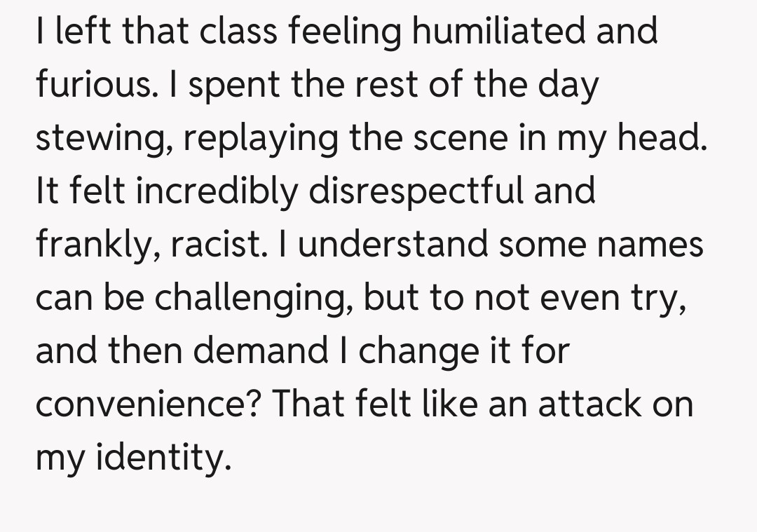This screenshot has width=757, height=532.
Task: Click the word "humiliated" in the first line
Action: [x=496, y=31]
